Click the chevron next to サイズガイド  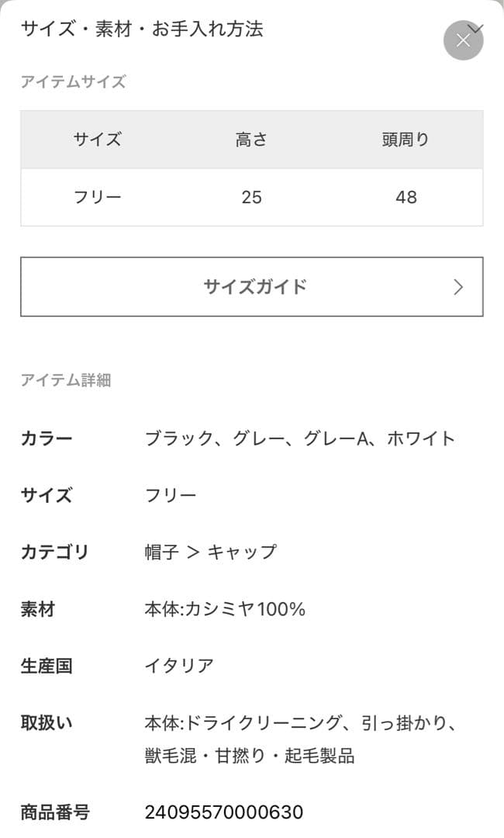tap(457, 286)
